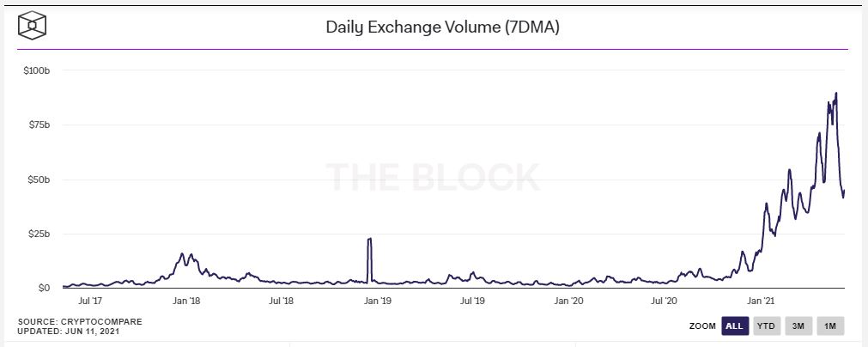Viewport: 868px width, 347px height.
Task: Click the Jul '17 x-axis label
Action: click(90, 301)
